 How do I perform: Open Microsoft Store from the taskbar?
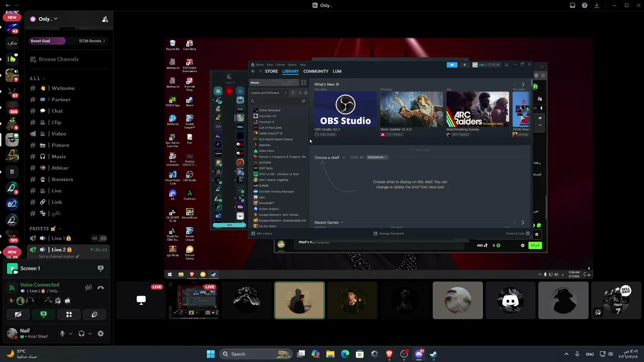pyautogui.click(x=360, y=354)
